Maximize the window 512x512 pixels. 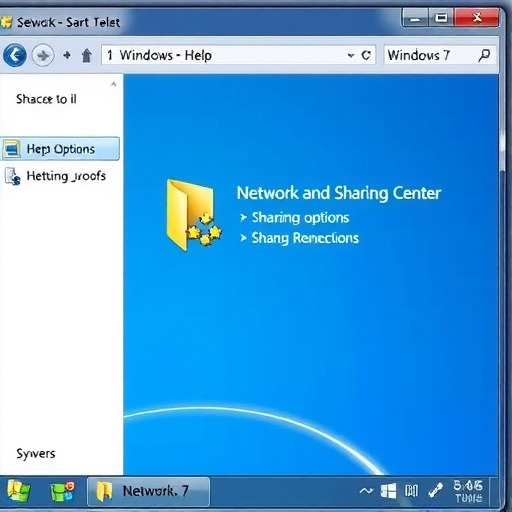(x=441, y=18)
